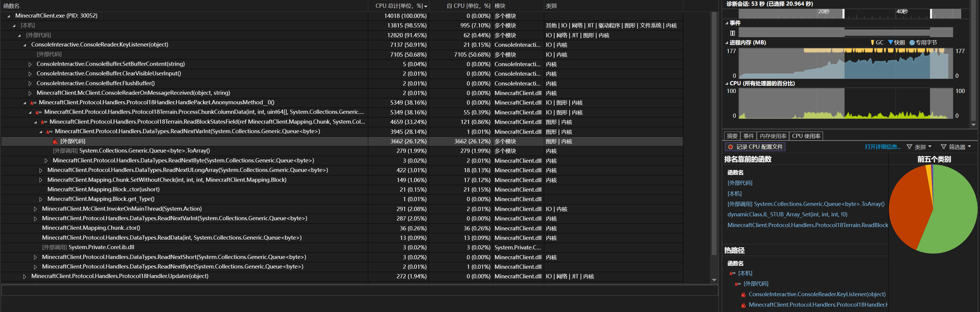The image size is (980, 312).
Task: Switch to the 事件 tab
Action: coord(748,136)
